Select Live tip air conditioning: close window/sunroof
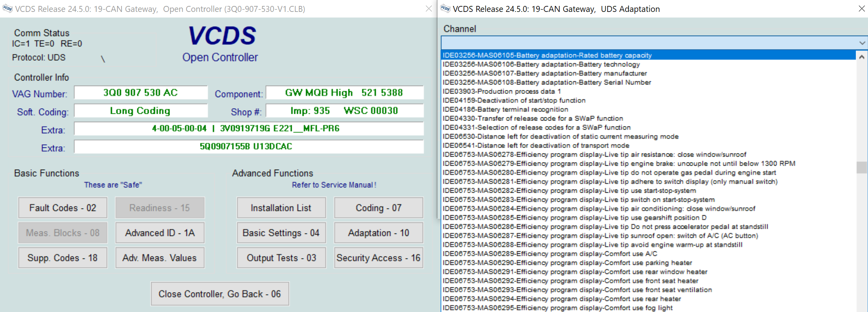Screen dimensions: 868x312 point(649,209)
